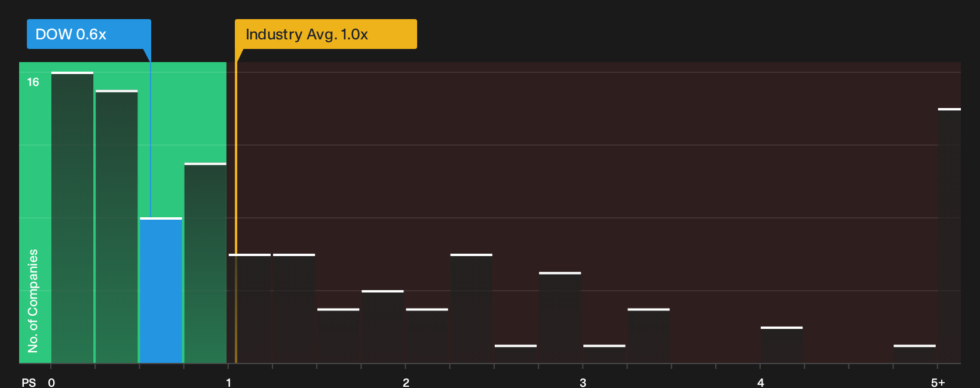Click the 'No. of Companies' axis title

(33, 301)
